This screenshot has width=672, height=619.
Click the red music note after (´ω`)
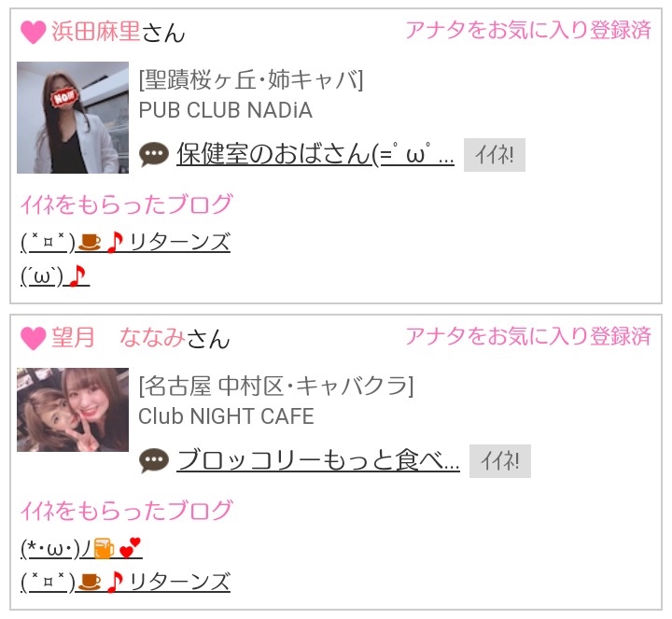pos(77,276)
